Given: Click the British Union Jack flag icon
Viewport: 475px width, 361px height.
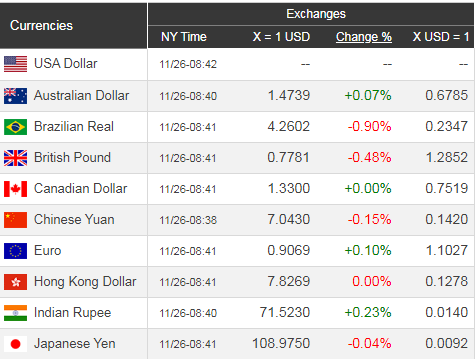Looking at the screenshot, I should (15, 158).
